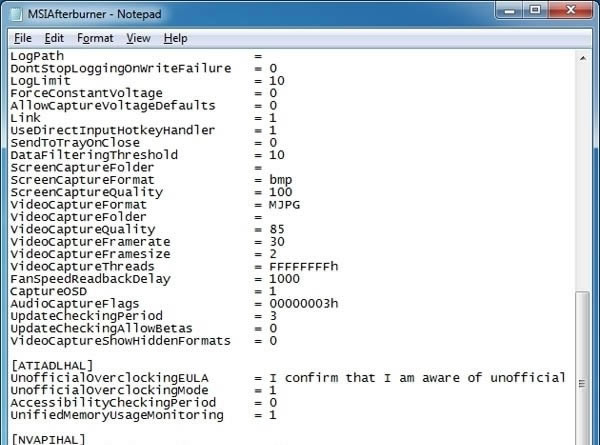Click on AccessibilityCheckingPeriod setting
This screenshot has width=600, height=445.
coord(113,403)
